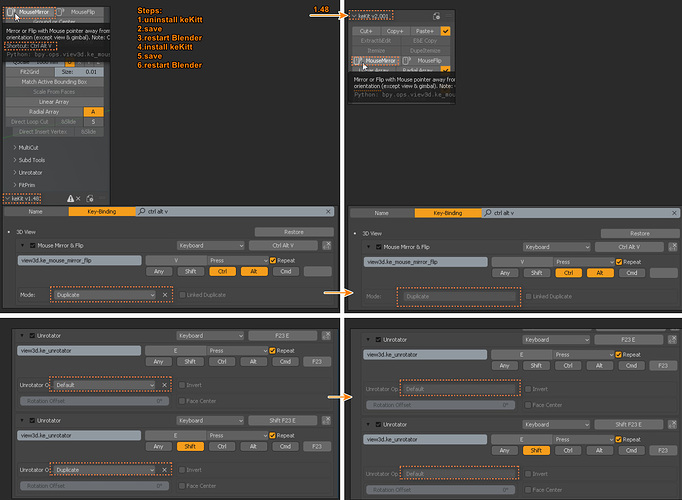Open Keyboard dropdown for left Shift F23 E entry
Screen dimensions: 682x500
211,420
